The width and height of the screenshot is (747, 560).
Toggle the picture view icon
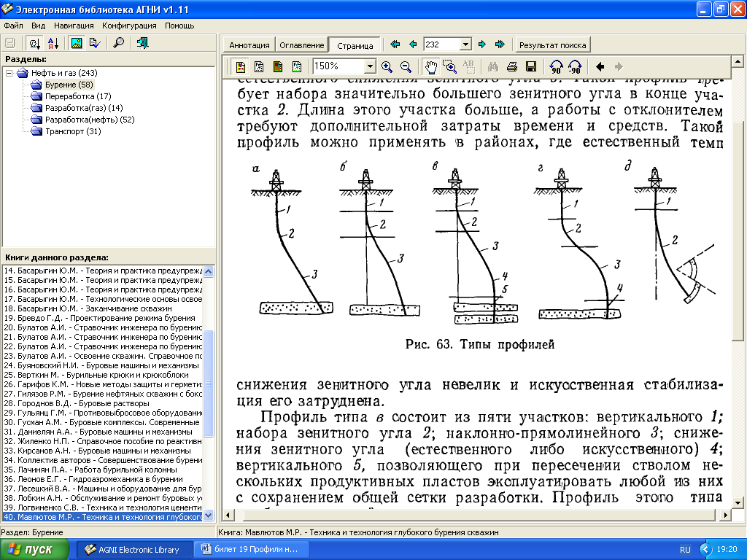[x=76, y=43]
